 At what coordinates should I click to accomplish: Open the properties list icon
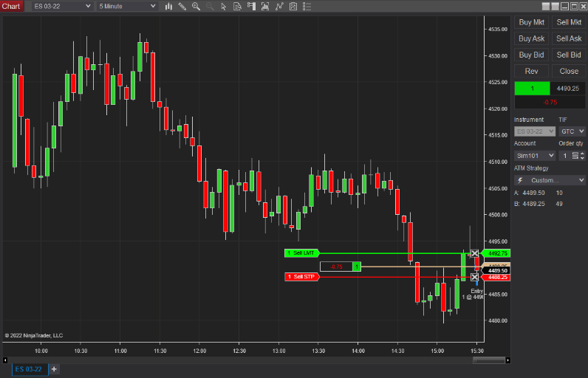pyautogui.click(x=307, y=7)
